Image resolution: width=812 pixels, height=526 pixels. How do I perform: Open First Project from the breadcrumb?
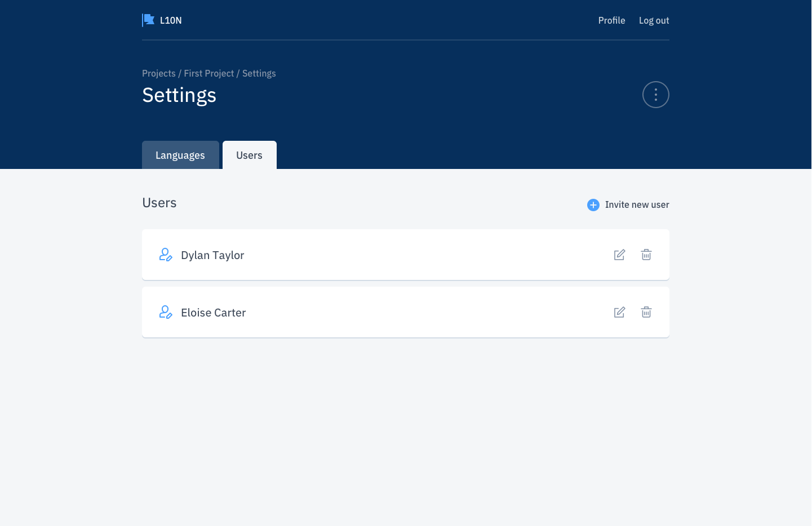tap(208, 73)
